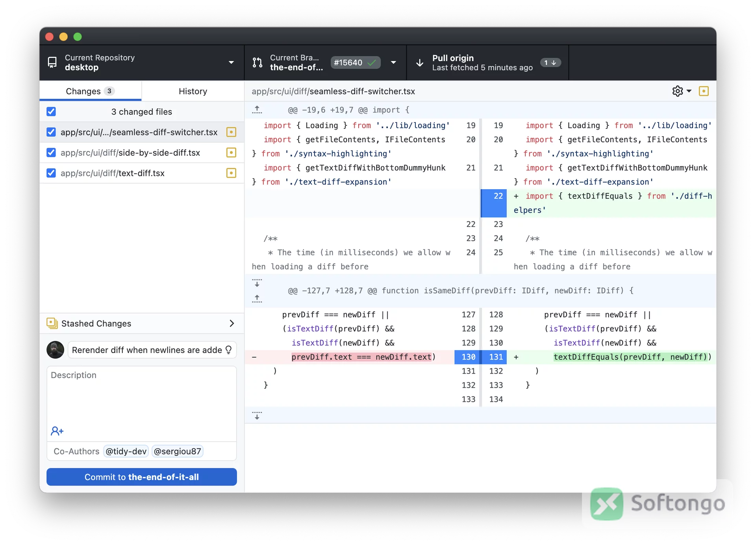This screenshot has height=545, width=756.
Task: Open the Current Repository dropdown arrow
Action: click(x=231, y=63)
